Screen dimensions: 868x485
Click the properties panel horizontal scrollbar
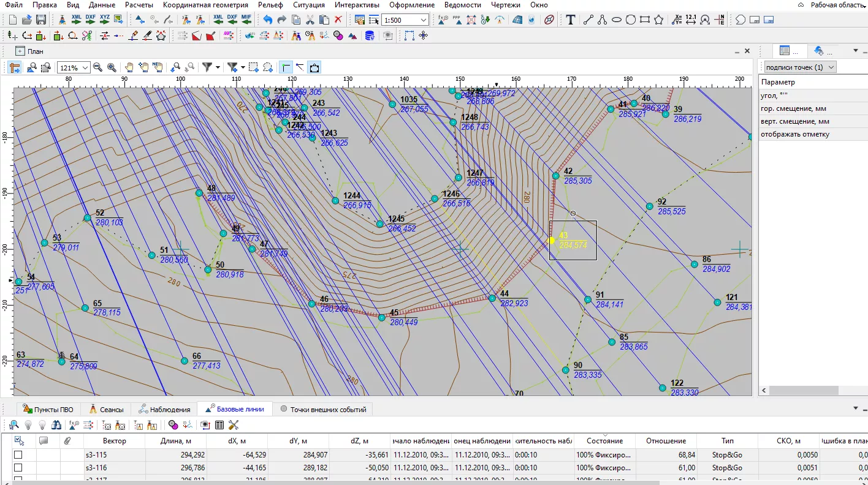pos(803,390)
